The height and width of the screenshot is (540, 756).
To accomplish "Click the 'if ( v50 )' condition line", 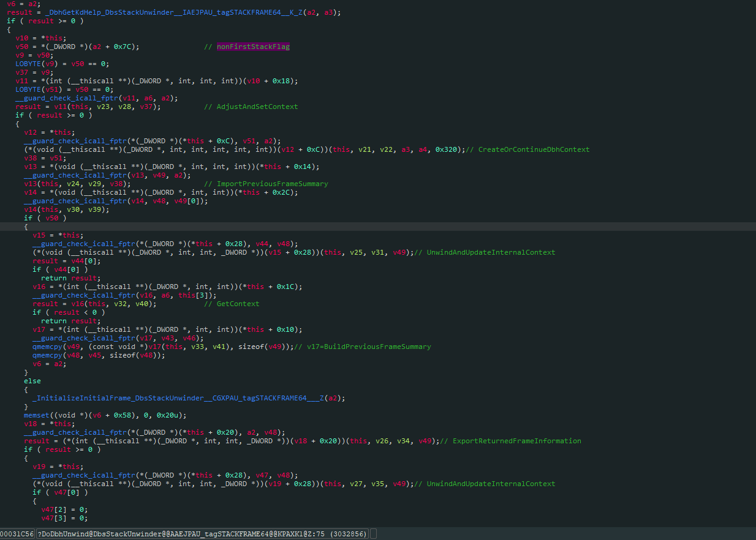I will click(x=45, y=218).
